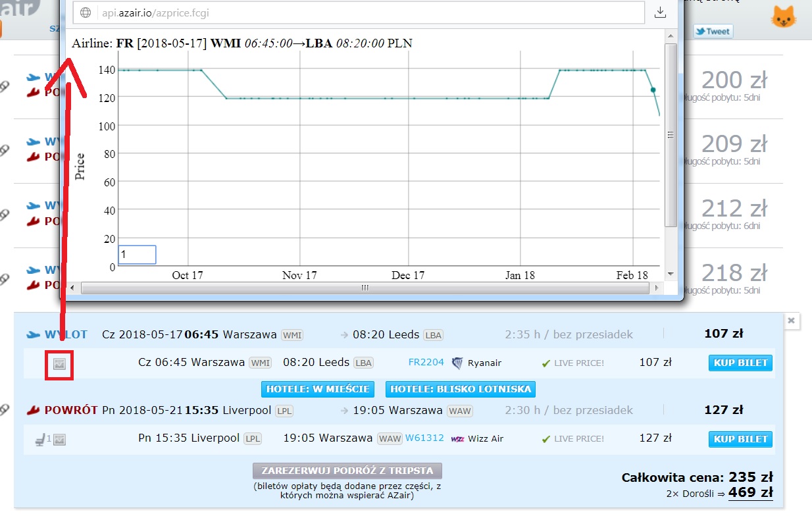Click the vertical scrollbar thumb in the chart popup
This screenshot has height=518, width=812.
point(671,135)
